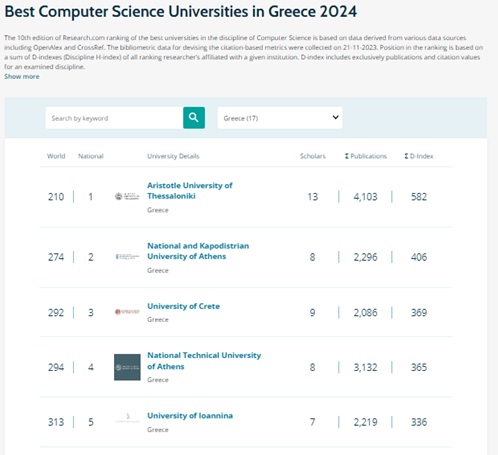Open the University of Ioannina link
The width and height of the screenshot is (498, 455).
tap(190, 416)
